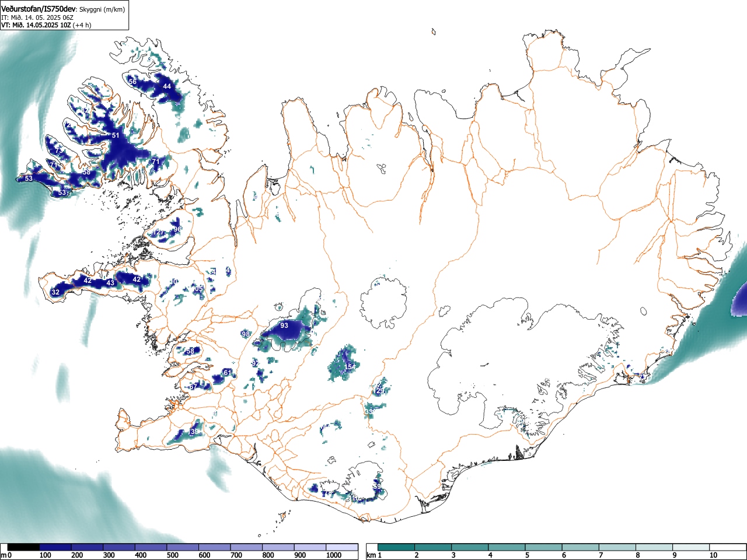Image resolution: width=747 pixels, height=560 pixels.
Task: Click the palest 1000 m legend segment
Action: tap(342, 547)
